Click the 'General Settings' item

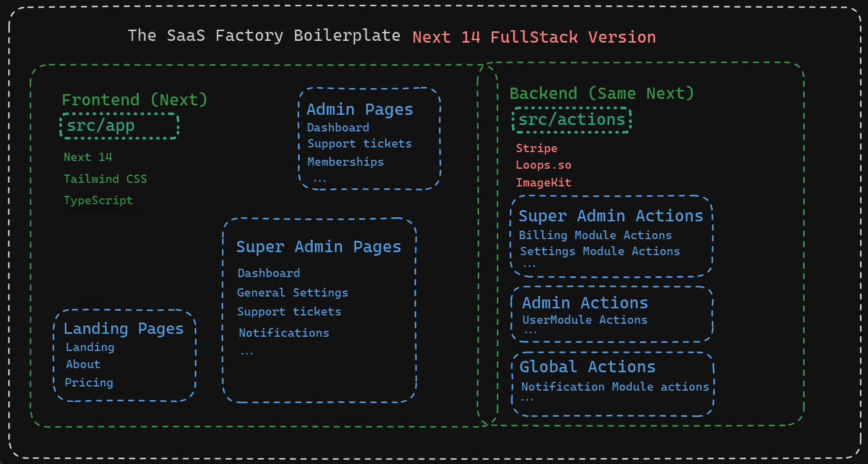click(292, 292)
